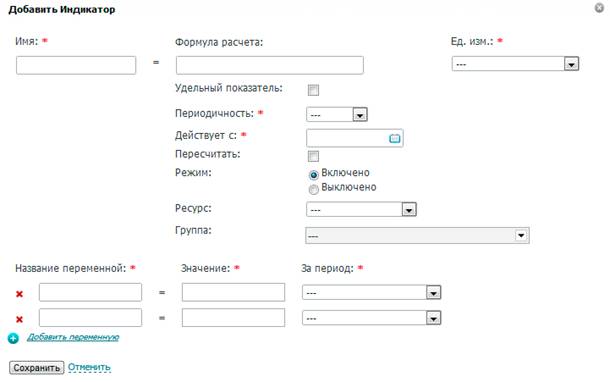Screen dimensions: 610x382
Task: Open second row За период dropdown
Action: pyautogui.click(x=372, y=318)
